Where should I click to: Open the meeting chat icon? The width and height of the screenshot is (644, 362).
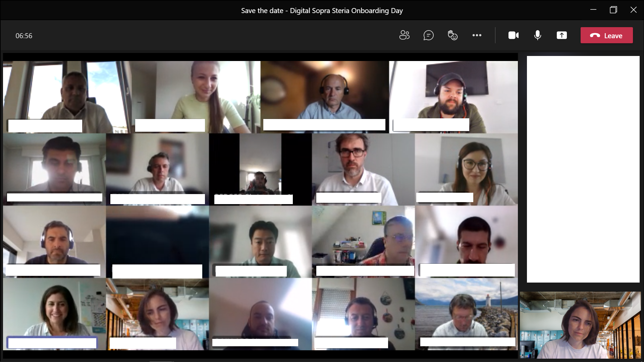click(x=428, y=35)
